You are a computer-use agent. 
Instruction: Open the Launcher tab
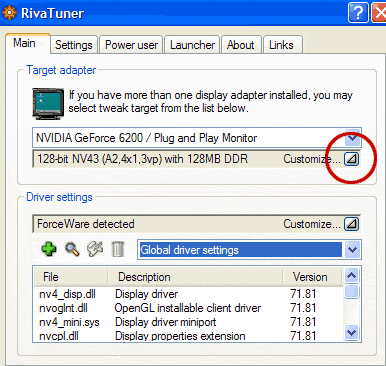point(192,45)
